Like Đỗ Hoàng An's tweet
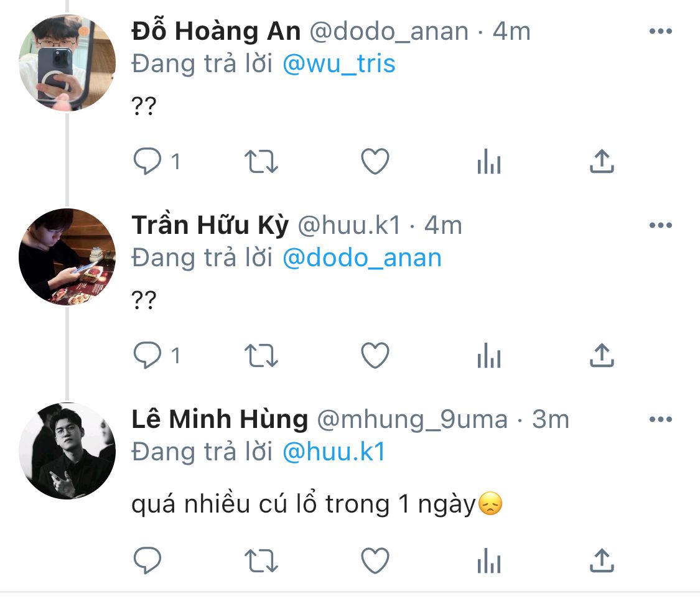The height and width of the screenshot is (604, 700). pos(375,162)
